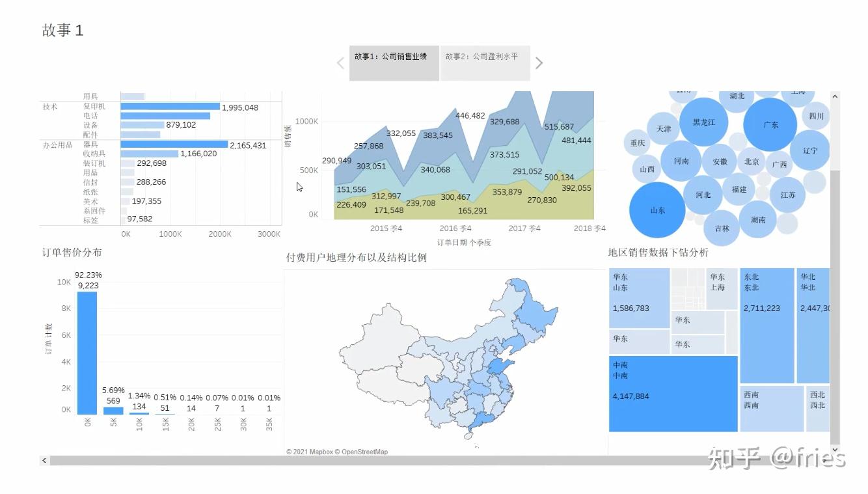Click the 446,482 area chart label
This screenshot has width=868, height=494.
pos(470,116)
